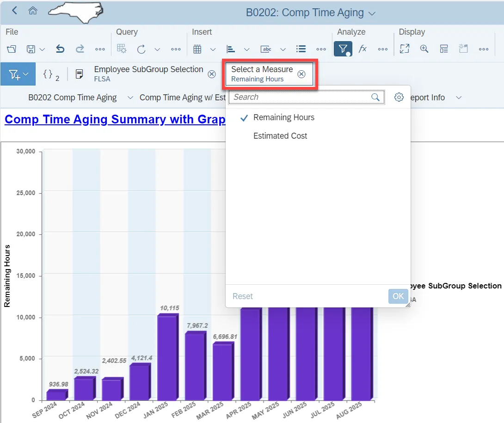Open the zoom magnifier in Display group
This screenshot has width=504, height=423.
[x=424, y=49]
